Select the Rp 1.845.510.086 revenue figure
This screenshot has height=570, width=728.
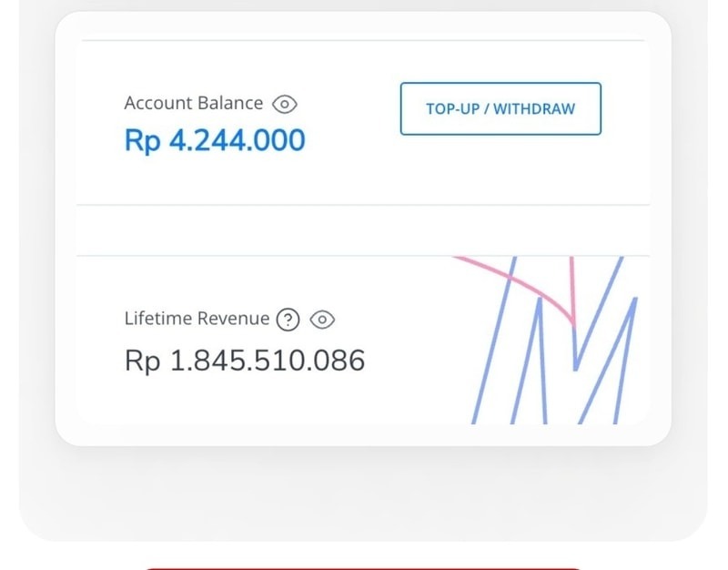tap(245, 361)
